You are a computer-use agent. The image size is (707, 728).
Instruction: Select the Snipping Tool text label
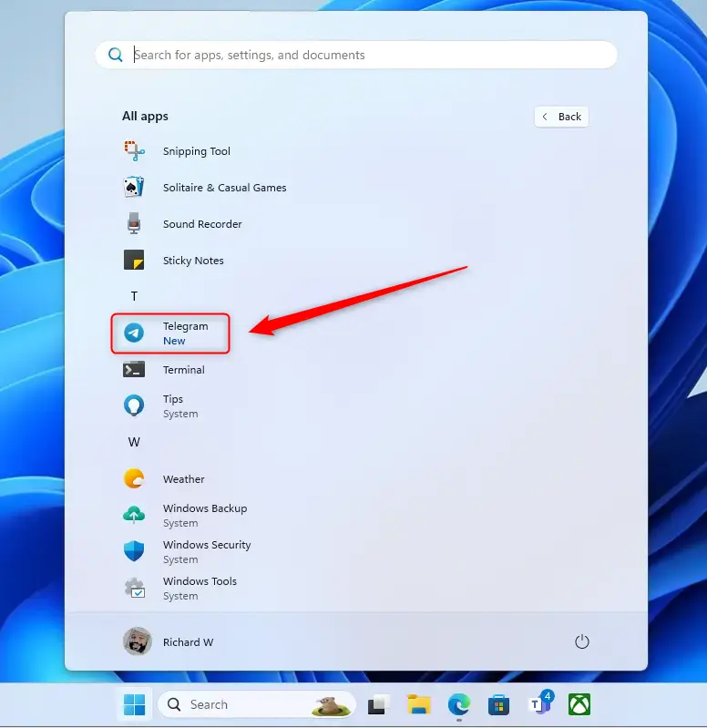[197, 151]
